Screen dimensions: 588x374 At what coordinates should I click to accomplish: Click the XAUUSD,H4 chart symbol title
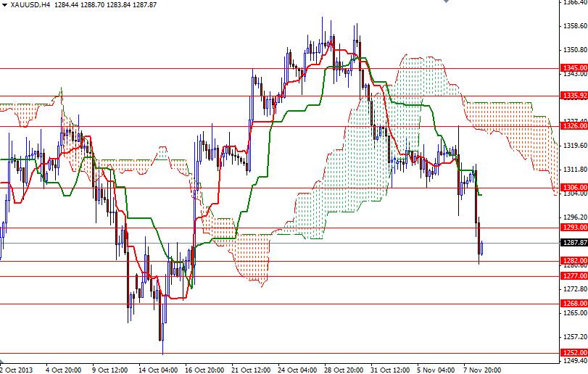tap(33, 5)
